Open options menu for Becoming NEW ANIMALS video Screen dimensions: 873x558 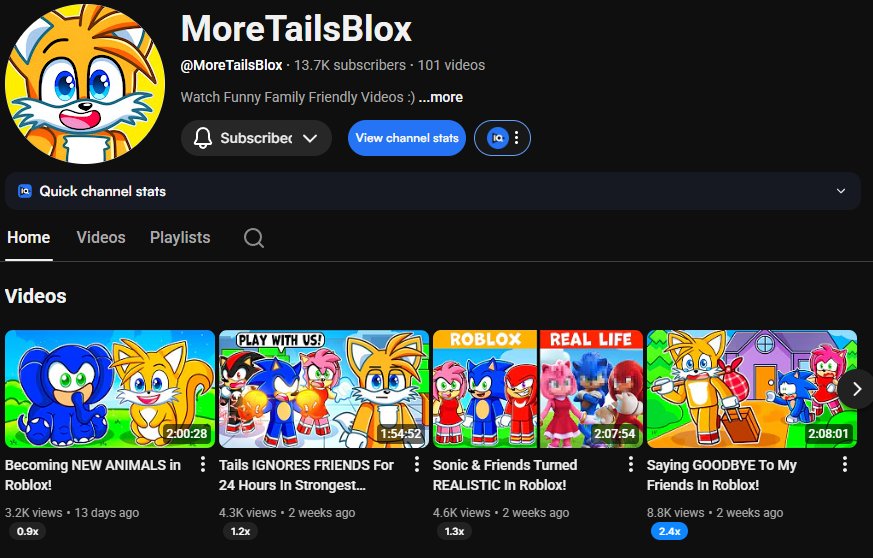(203, 464)
